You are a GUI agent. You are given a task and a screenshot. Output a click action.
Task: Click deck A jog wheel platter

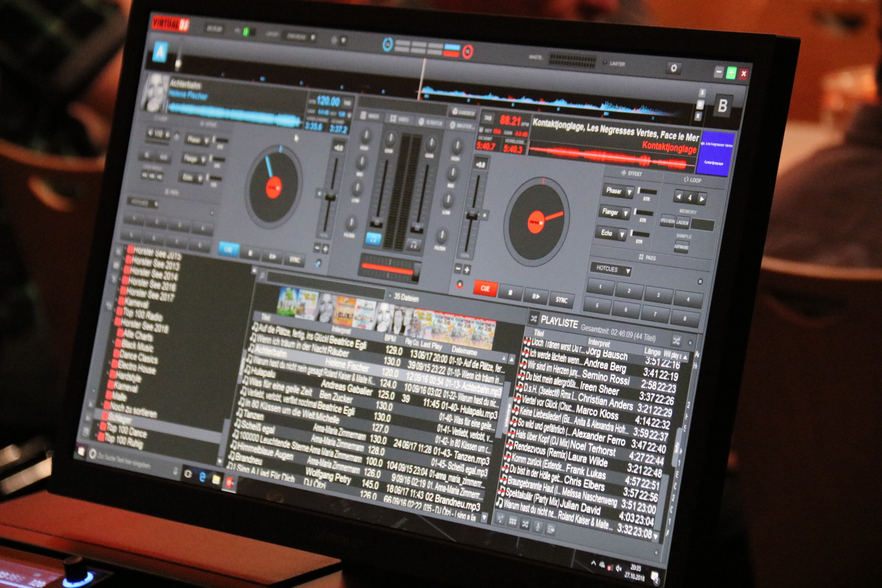pyautogui.click(x=273, y=187)
